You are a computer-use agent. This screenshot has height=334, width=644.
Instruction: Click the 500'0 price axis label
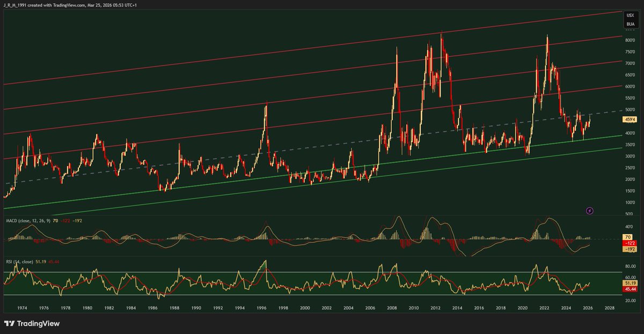pyautogui.click(x=629, y=110)
